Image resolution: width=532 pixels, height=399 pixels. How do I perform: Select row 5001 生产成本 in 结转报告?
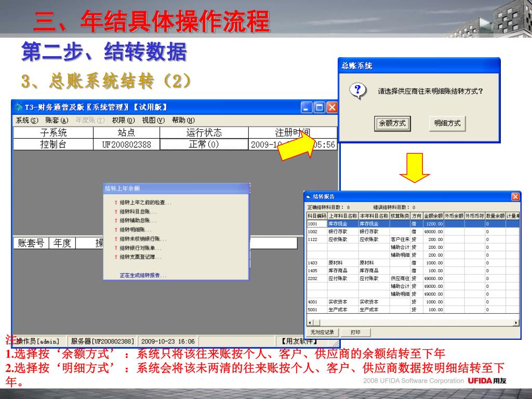tap(413, 310)
